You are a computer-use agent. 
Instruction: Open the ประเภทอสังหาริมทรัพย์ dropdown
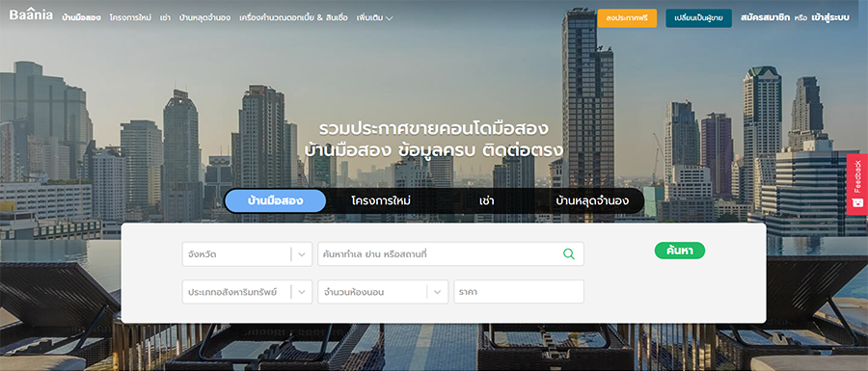[247, 292]
